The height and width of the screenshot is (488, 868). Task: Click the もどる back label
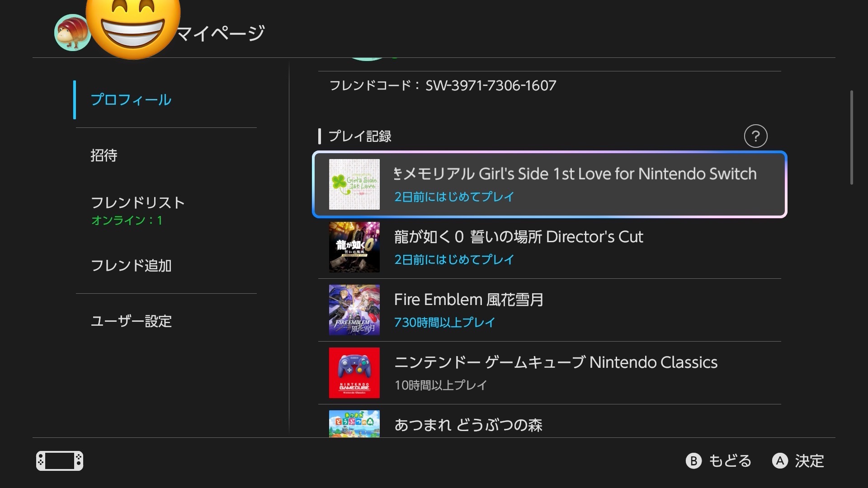click(x=730, y=461)
